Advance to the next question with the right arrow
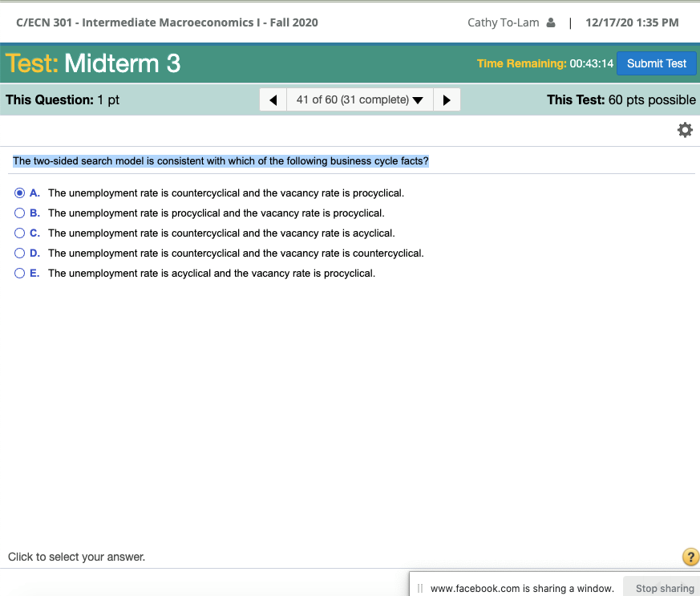The image size is (700, 596). click(x=447, y=99)
